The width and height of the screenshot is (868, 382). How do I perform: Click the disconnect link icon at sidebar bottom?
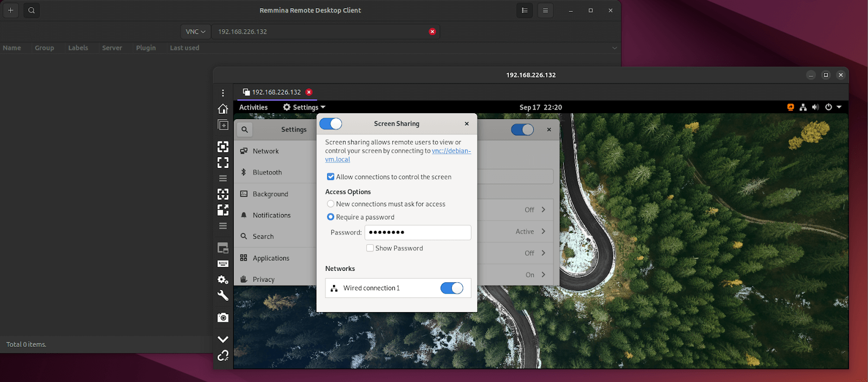point(223,355)
